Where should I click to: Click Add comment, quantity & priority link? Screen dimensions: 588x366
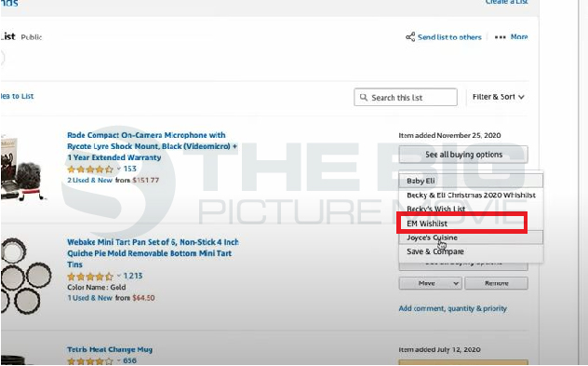pyautogui.click(x=452, y=308)
